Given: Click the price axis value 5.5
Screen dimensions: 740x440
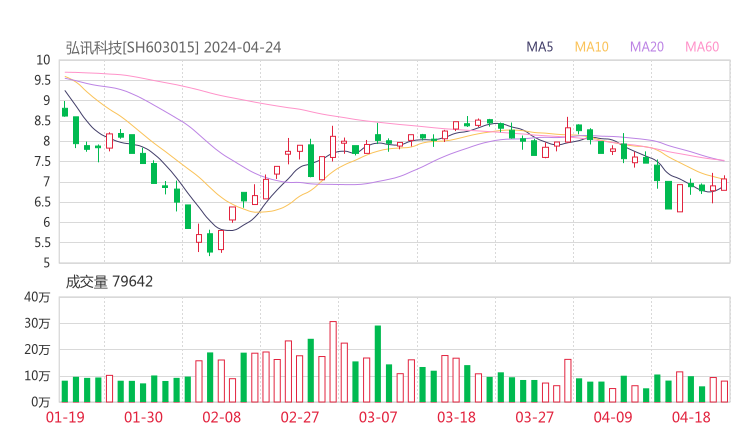Looking at the screenshot, I should tap(42, 243).
